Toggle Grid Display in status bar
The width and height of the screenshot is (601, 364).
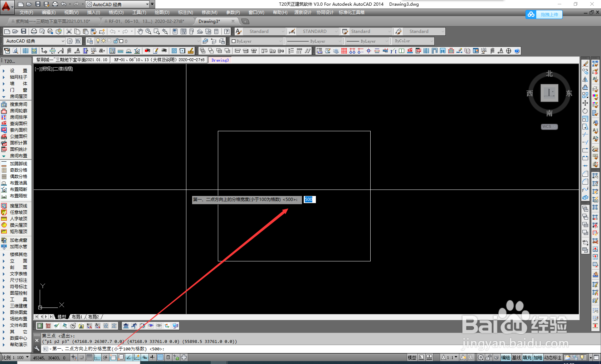[89, 357]
